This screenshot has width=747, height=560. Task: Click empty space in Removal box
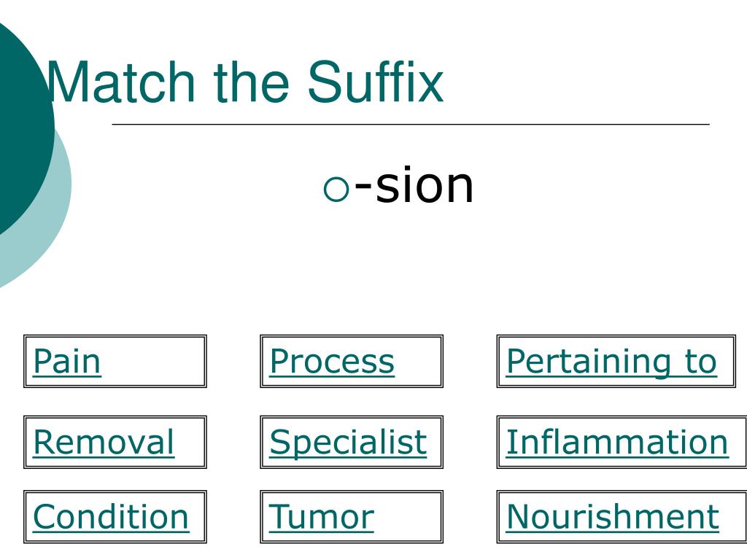coord(190,443)
